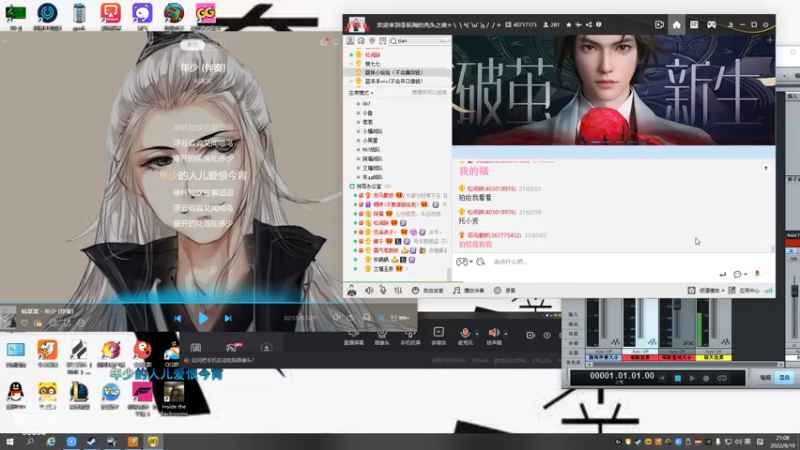
Task: Open the channel template dropdown
Action: coord(707,290)
